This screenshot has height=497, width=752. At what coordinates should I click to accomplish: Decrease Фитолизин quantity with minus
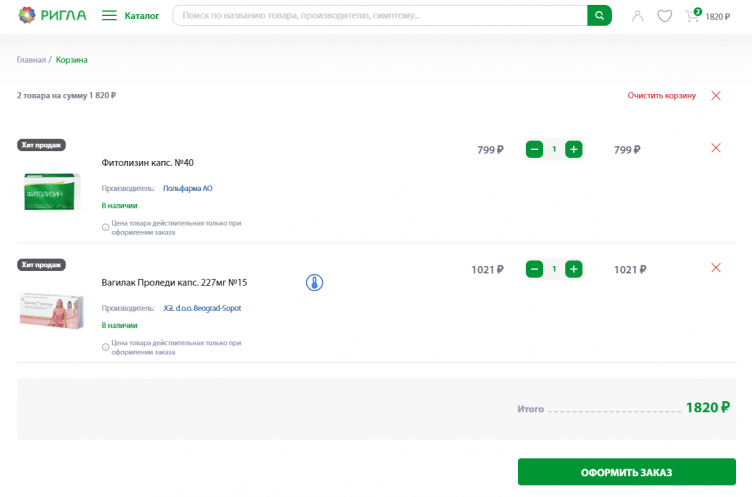535,150
